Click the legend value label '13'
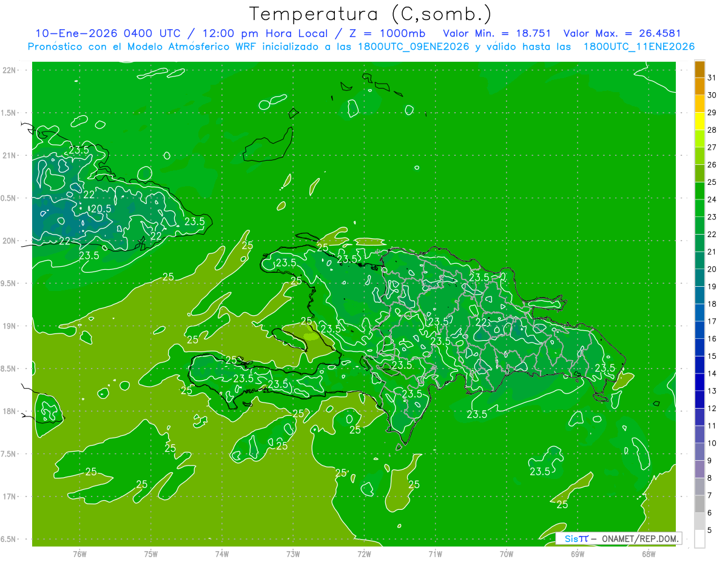 click(712, 391)
